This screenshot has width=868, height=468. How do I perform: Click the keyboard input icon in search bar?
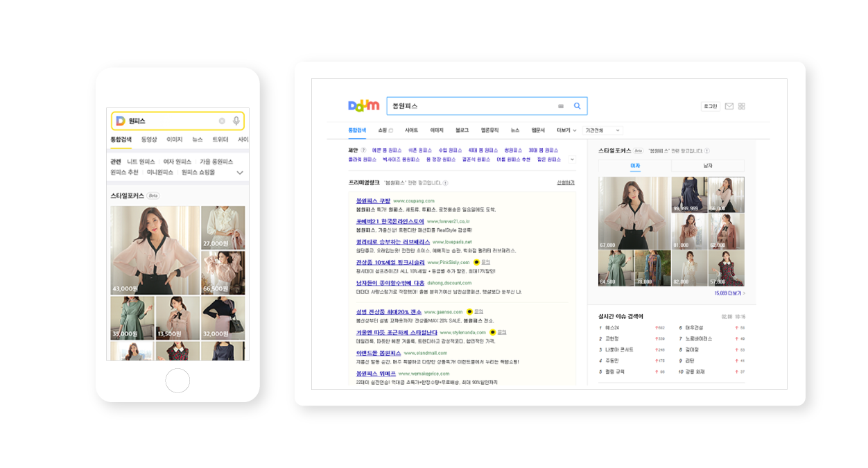pos(561,106)
